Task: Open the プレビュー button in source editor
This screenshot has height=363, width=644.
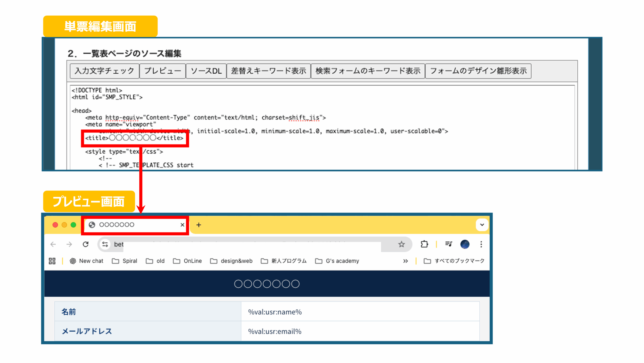Action: click(x=163, y=71)
